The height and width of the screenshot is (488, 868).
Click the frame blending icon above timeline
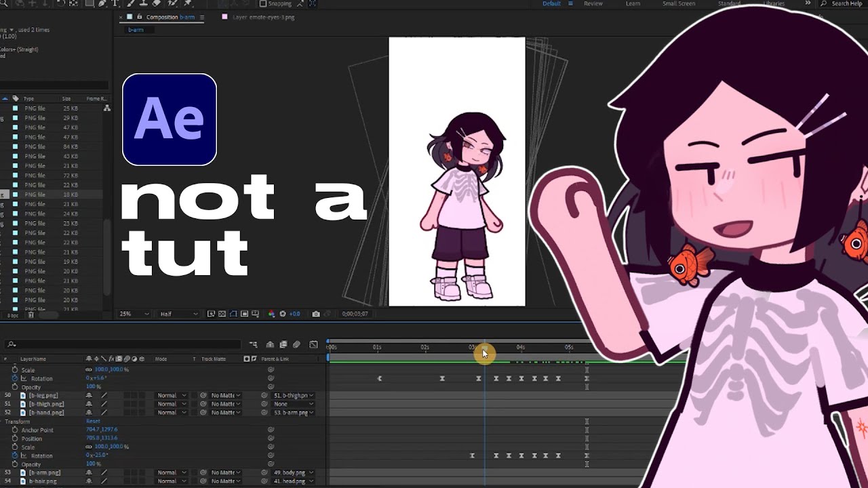tap(283, 344)
